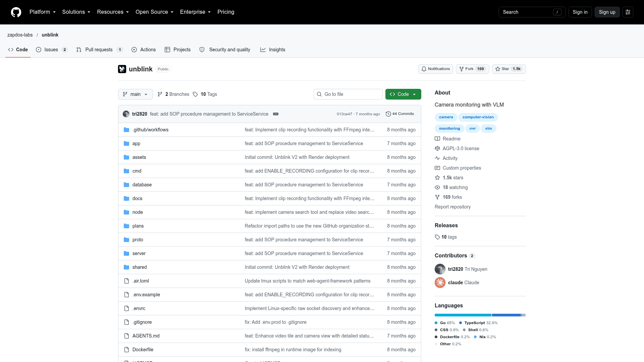Open the zapdos-labs owner link
644x362 pixels.
coord(20,35)
